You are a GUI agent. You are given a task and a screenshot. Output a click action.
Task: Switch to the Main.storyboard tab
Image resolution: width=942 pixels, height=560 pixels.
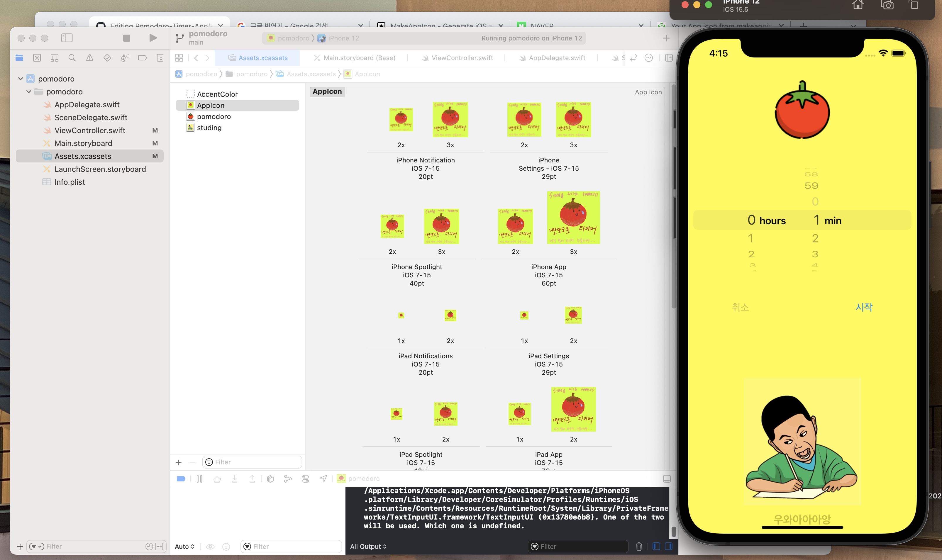point(359,57)
